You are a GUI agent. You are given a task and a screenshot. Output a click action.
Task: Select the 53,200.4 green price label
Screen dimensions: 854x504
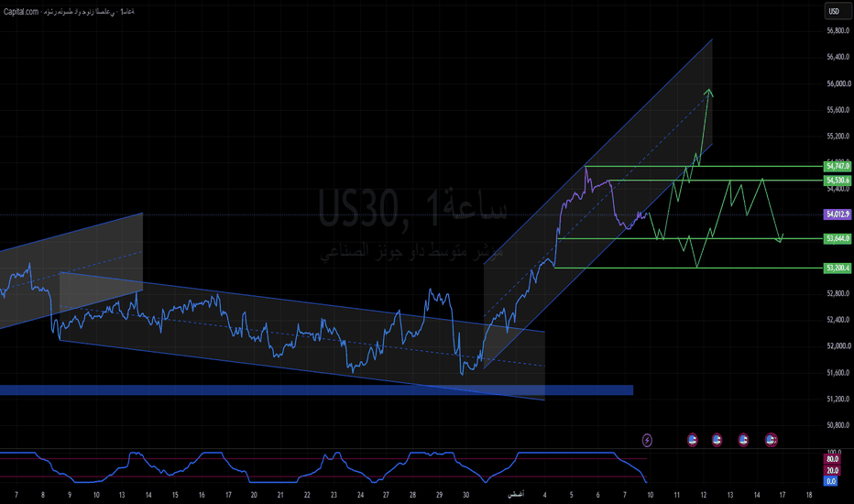click(838, 268)
